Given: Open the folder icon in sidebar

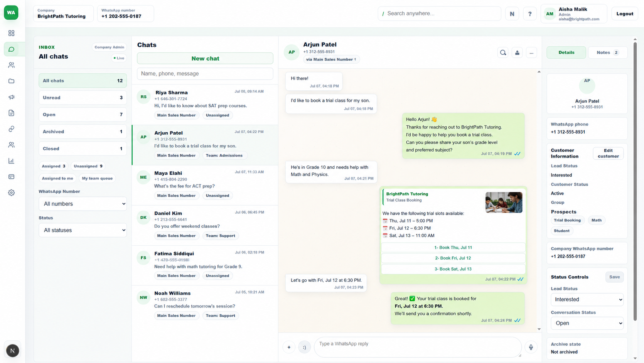Looking at the screenshot, I should [11, 81].
